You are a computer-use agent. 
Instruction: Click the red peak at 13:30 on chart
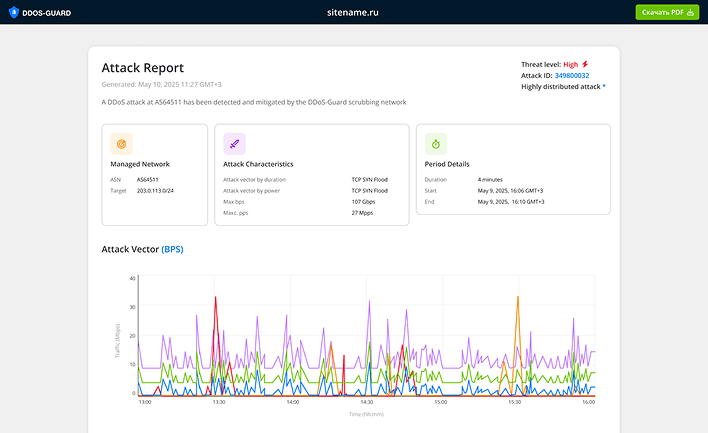(215, 299)
